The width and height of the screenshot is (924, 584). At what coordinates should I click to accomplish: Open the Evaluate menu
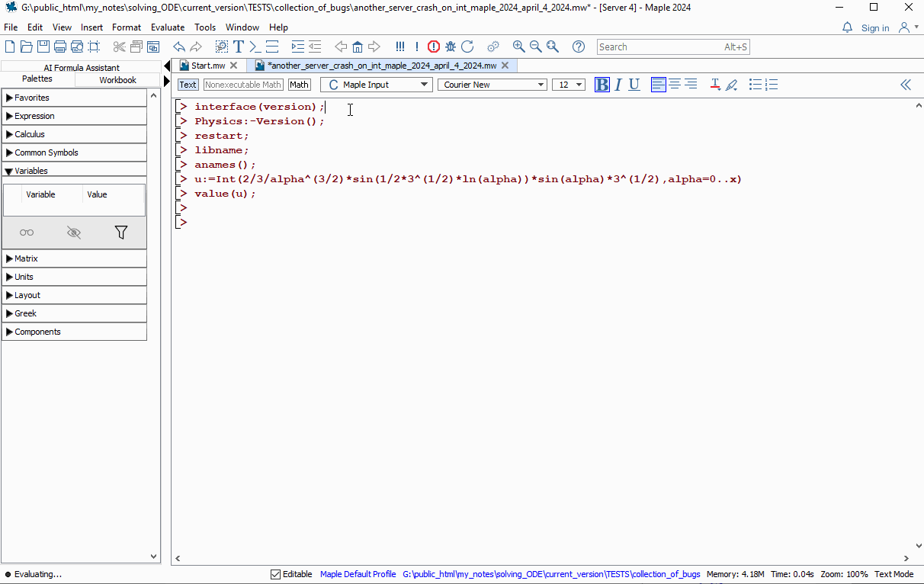(168, 27)
